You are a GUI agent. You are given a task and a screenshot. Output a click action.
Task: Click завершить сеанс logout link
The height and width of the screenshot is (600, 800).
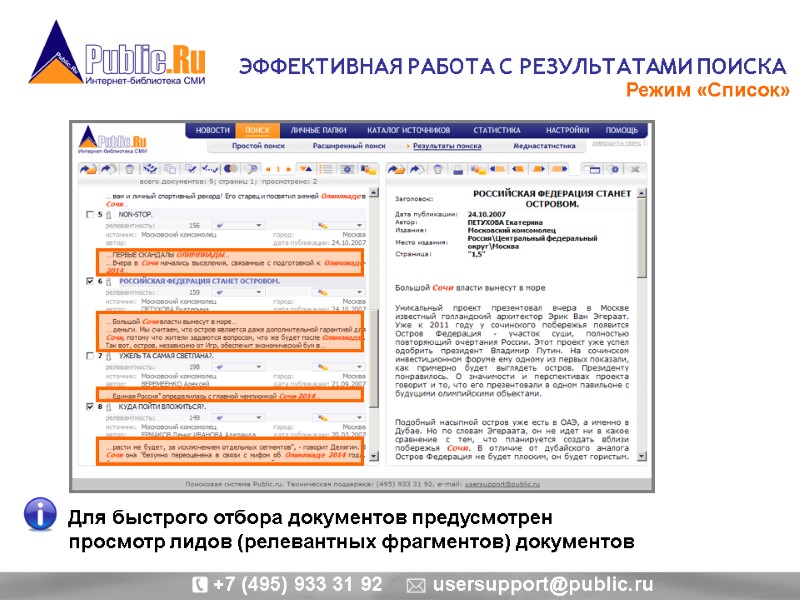click(x=616, y=143)
